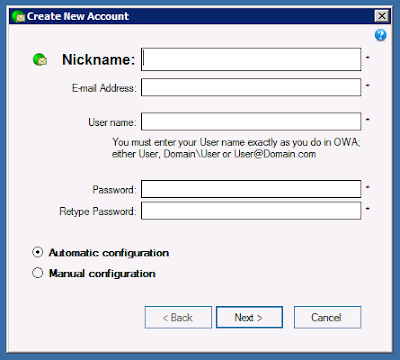The height and width of the screenshot is (360, 400).
Task: Go back with the Back button
Action: [178, 317]
